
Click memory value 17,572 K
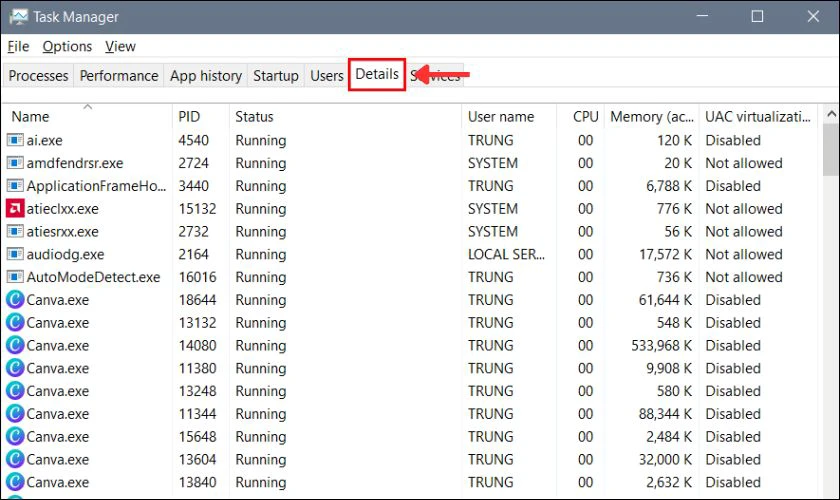tap(665, 254)
